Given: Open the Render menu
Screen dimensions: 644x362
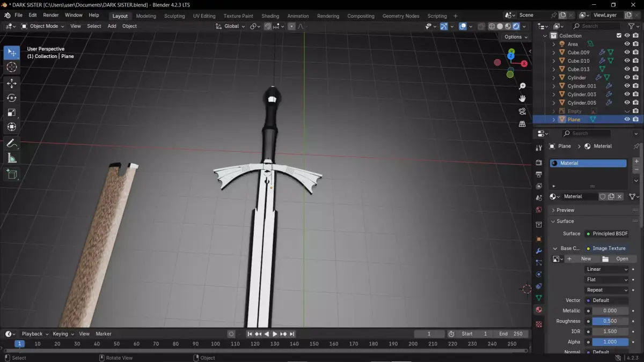Looking at the screenshot, I should [51, 15].
